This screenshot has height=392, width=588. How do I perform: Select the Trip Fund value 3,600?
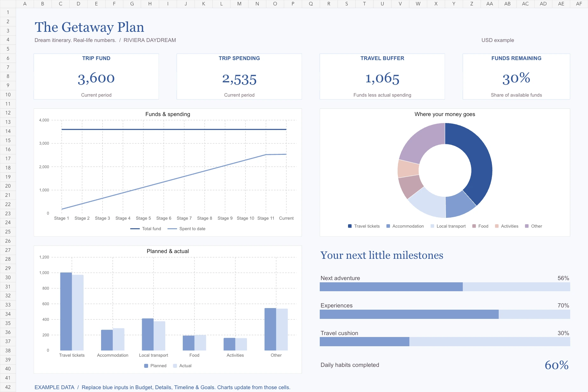96,79
